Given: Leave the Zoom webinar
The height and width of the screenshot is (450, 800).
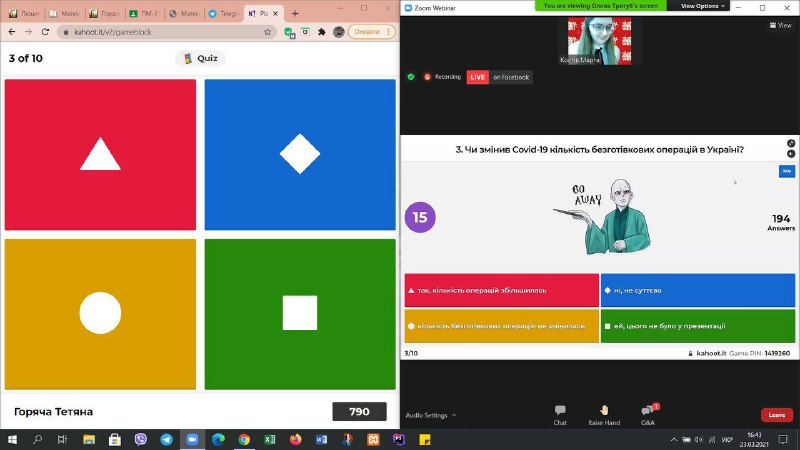Looking at the screenshot, I should click(x=777, y=415).
